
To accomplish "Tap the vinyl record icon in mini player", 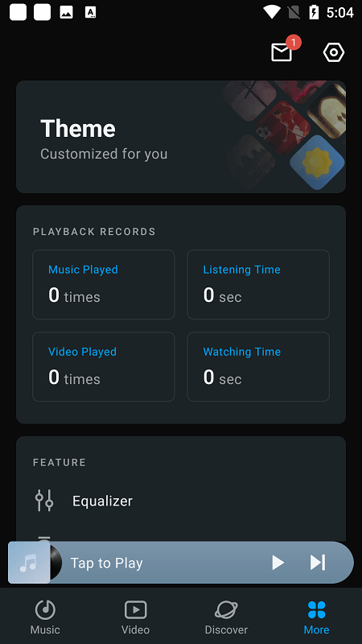I will (x=56, y=562).
